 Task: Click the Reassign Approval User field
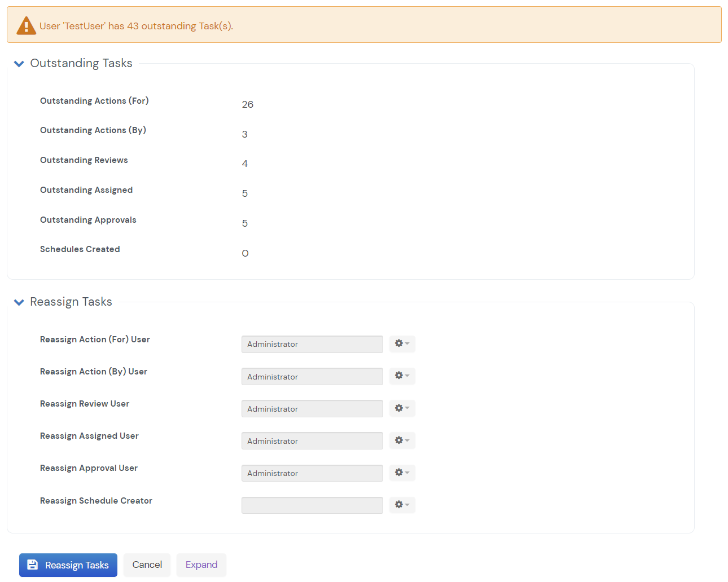pos(312,473)
